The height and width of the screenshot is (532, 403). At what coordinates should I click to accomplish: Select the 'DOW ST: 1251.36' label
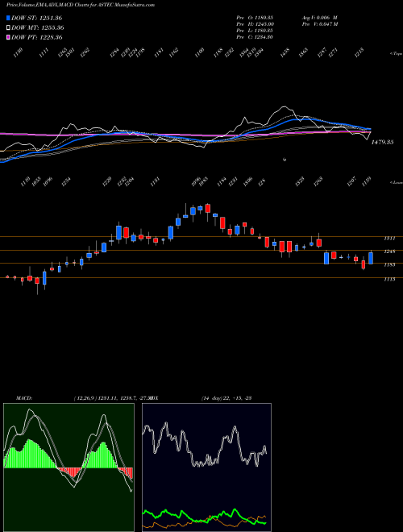[36, 18]
